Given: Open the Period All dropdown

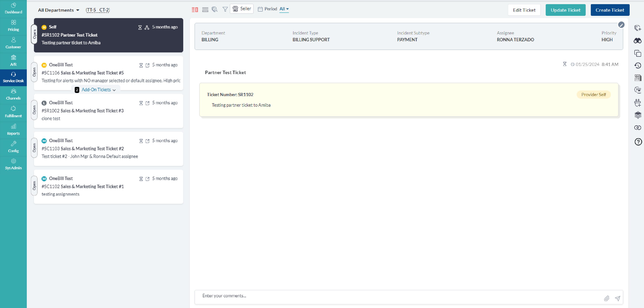Looking at the screenshot, I should coord(284,9).
